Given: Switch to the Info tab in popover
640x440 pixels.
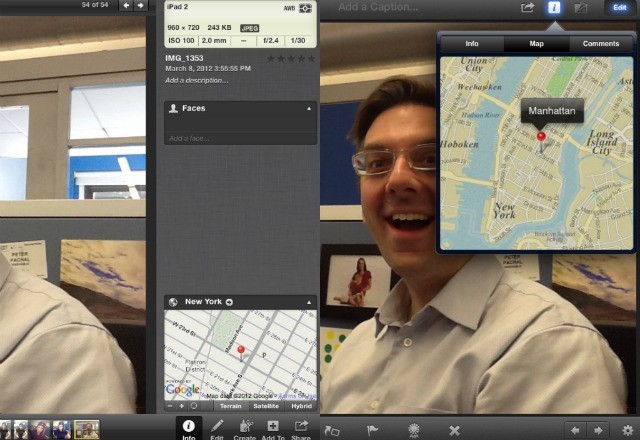Looking at the screenshot, I should (x=472, y=44).
